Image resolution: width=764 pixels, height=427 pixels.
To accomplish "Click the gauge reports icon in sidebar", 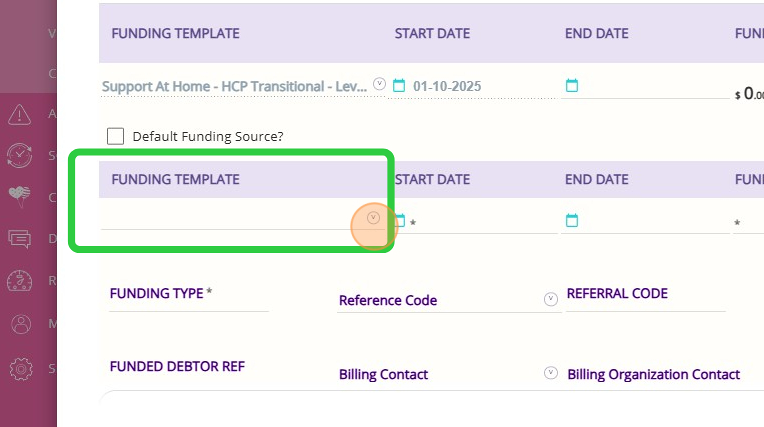I will 19,281.
